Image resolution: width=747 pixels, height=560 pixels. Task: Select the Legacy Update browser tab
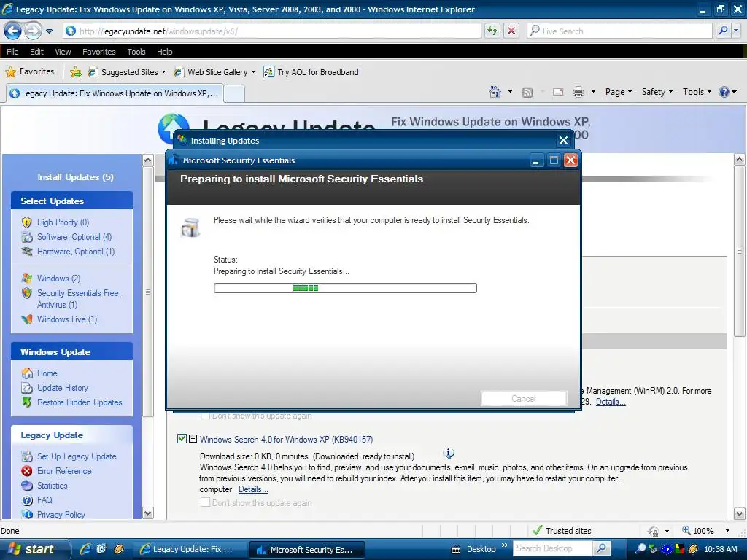click(115, 93)
